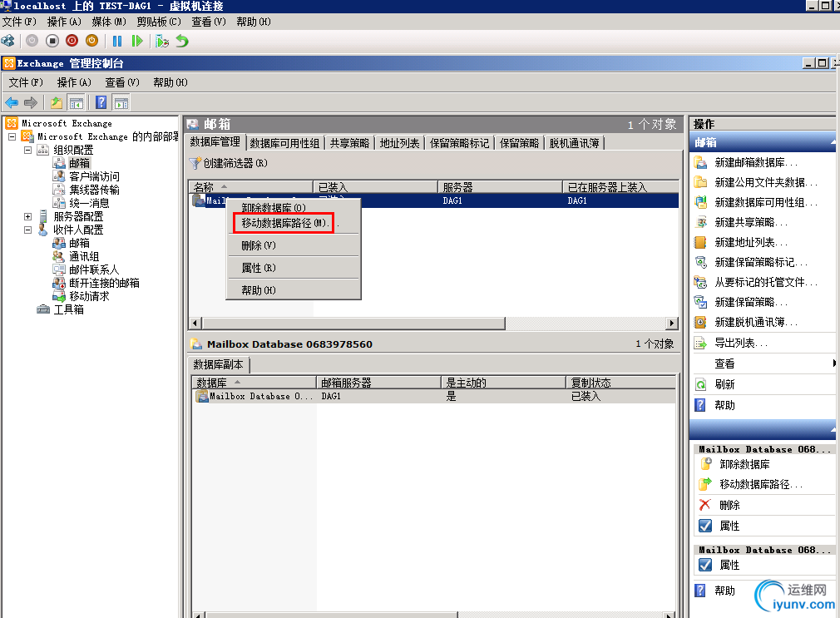Sort by 服务器 column header

pos(500,187)
